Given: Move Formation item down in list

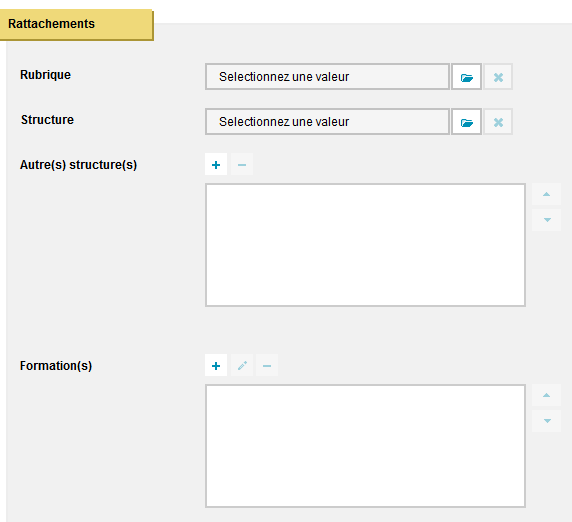Looking at the screenshot, I should pyautogui.click(x=546, y=421).
